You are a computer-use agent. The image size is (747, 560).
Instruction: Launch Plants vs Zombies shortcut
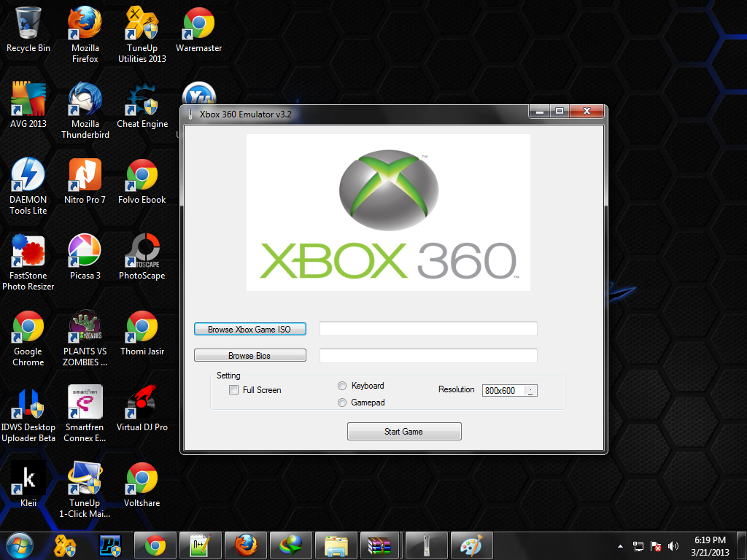[85, 329]
